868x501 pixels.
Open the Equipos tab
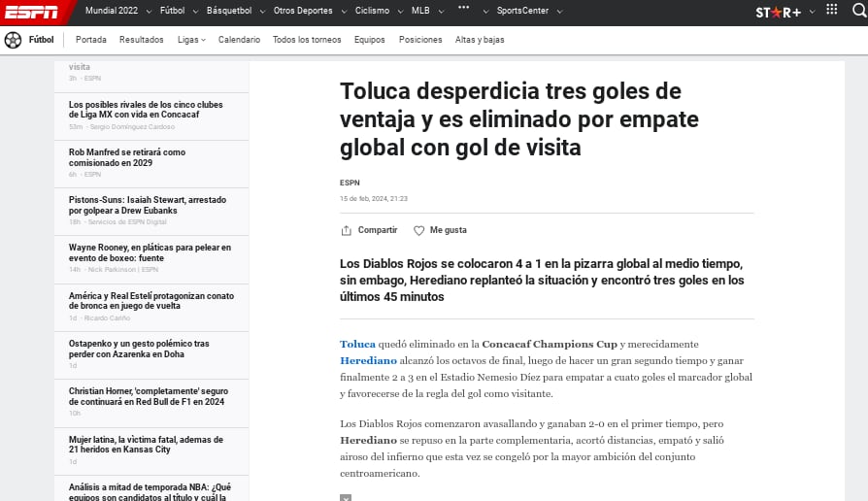coord(369,40)
